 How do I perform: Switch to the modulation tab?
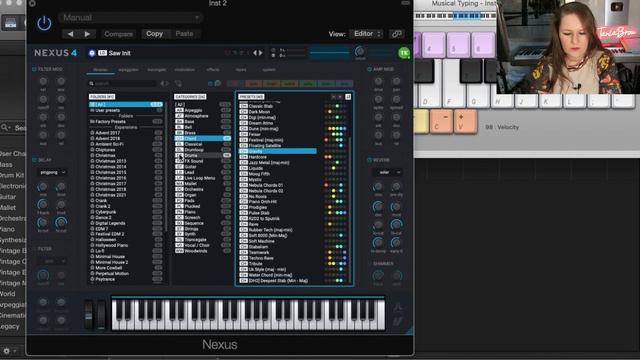[x=184, y=70]
